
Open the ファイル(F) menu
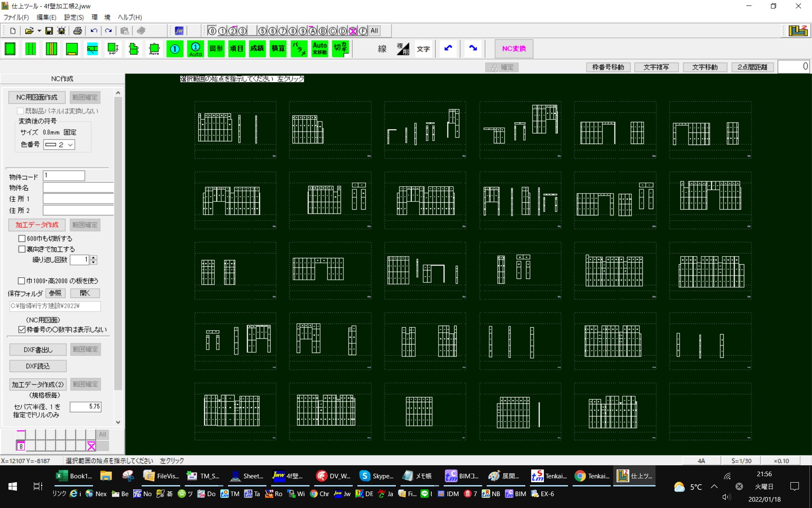tap(16, 17)
